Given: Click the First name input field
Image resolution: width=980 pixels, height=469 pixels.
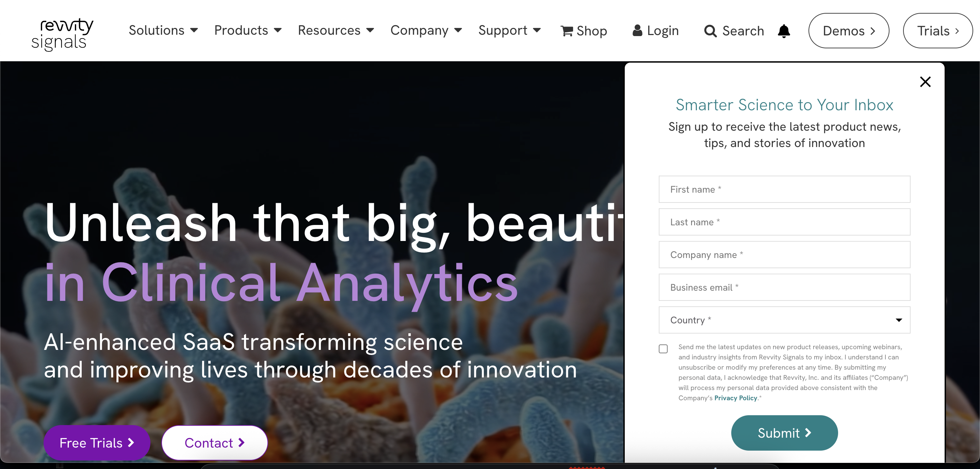Looking at the screenshot, I should (x=784, y=190).
